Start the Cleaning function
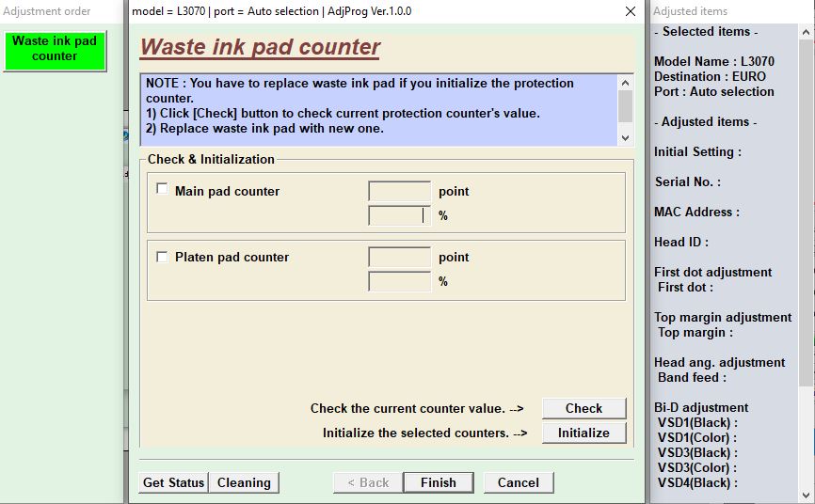 pos(244,482)
